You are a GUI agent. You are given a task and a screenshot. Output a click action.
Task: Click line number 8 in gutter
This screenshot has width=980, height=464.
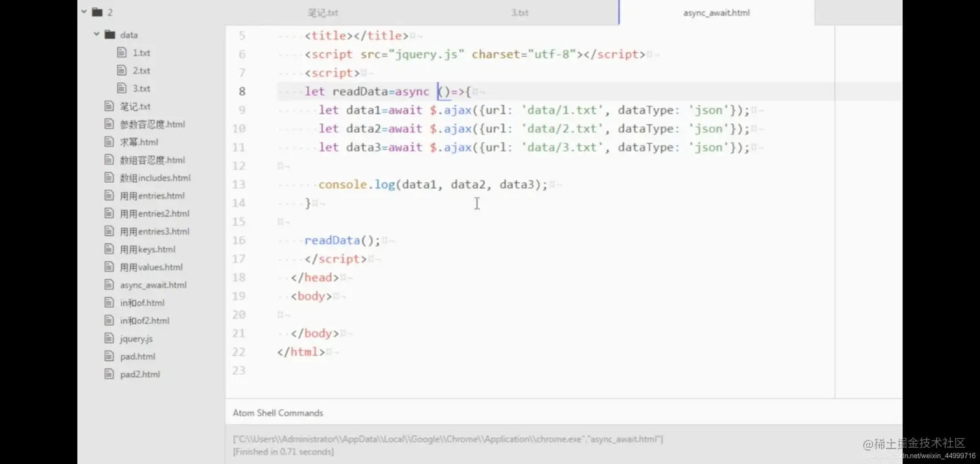242,91
